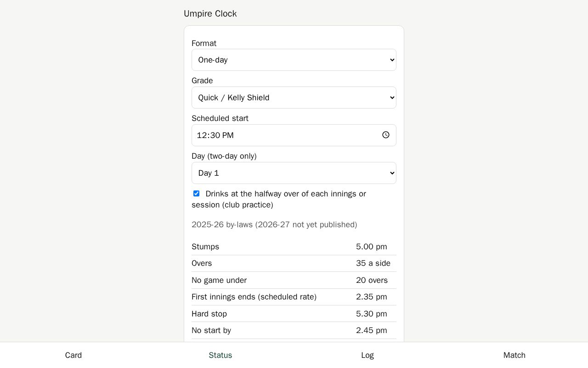Toggle the drinks at halfway over checkbox
This screenshot has height=368, width=588.
coord(196,194)
